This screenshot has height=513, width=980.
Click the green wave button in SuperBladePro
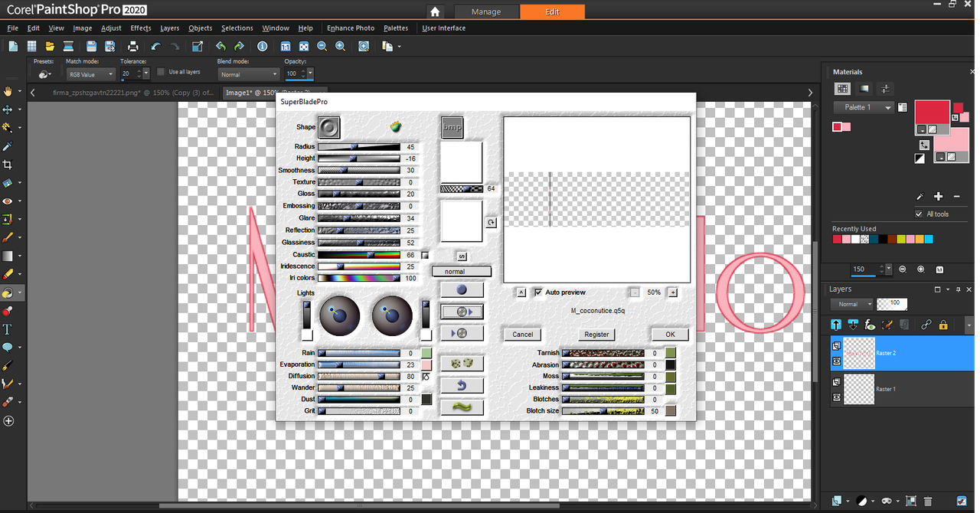(462, 407)
